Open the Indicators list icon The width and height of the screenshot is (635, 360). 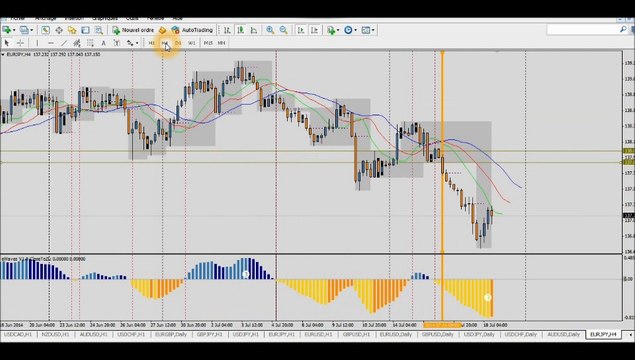tap(331, 30)
